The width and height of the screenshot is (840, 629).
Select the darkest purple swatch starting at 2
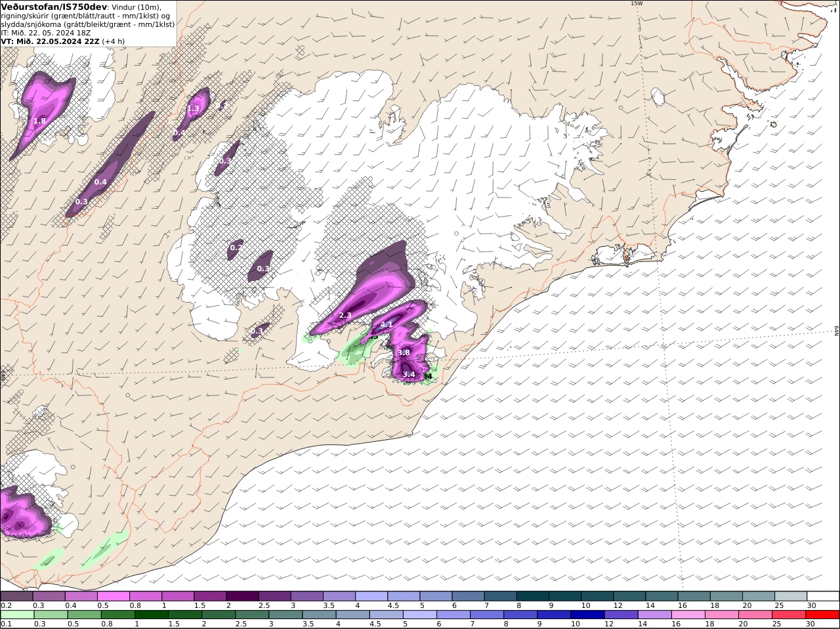coord(242,596)
